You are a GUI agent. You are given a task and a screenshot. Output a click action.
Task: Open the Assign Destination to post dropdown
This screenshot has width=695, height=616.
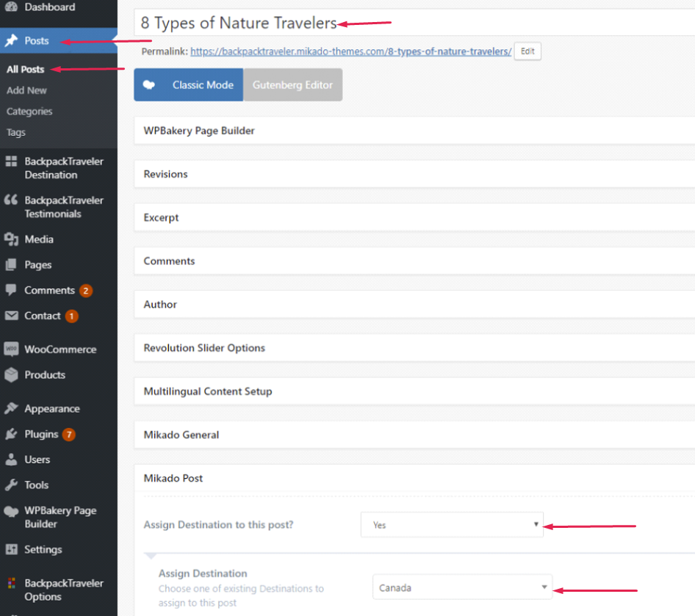click(452, 525)
